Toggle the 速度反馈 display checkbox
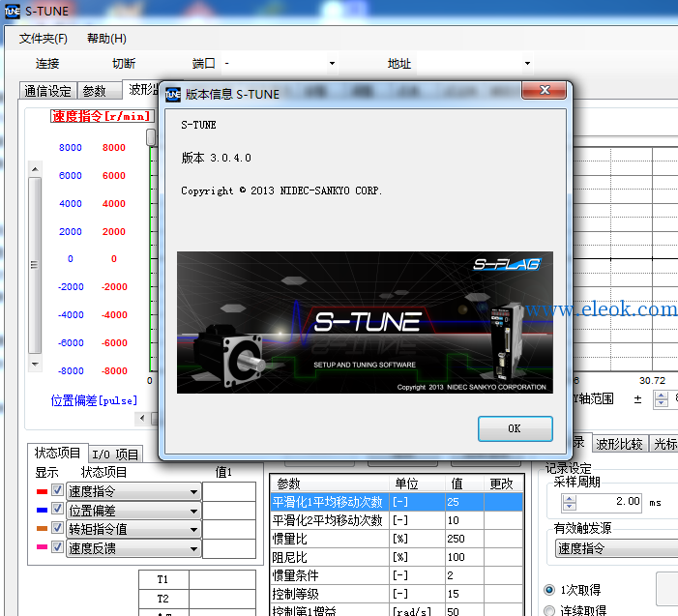The image size is (678, 616). click(57, 546)
